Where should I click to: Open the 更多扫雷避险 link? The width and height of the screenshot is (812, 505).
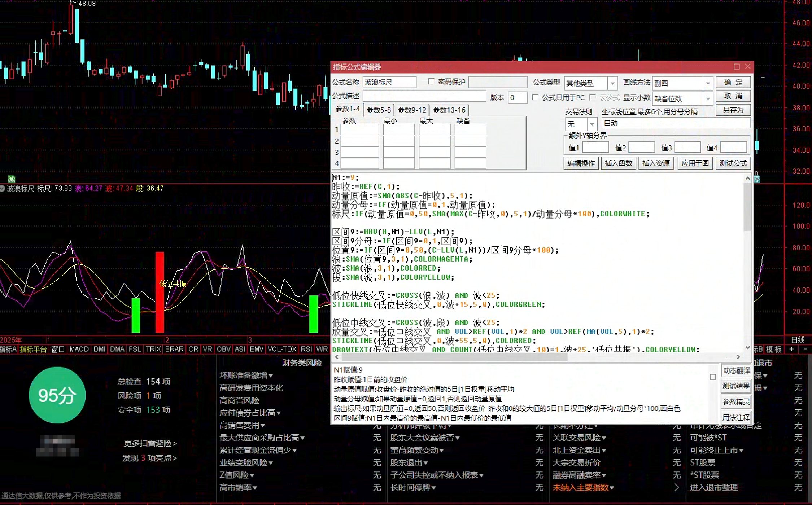click(150, 443)
